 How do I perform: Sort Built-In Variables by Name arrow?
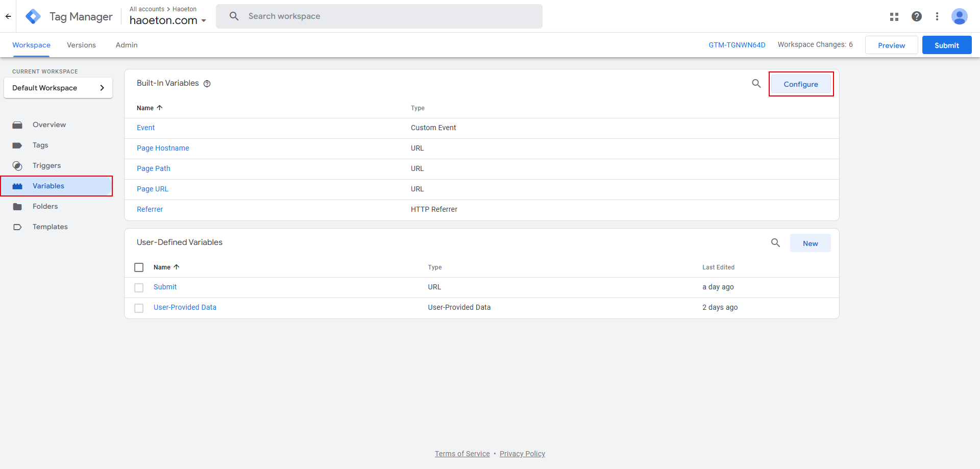tap(160, 108)
